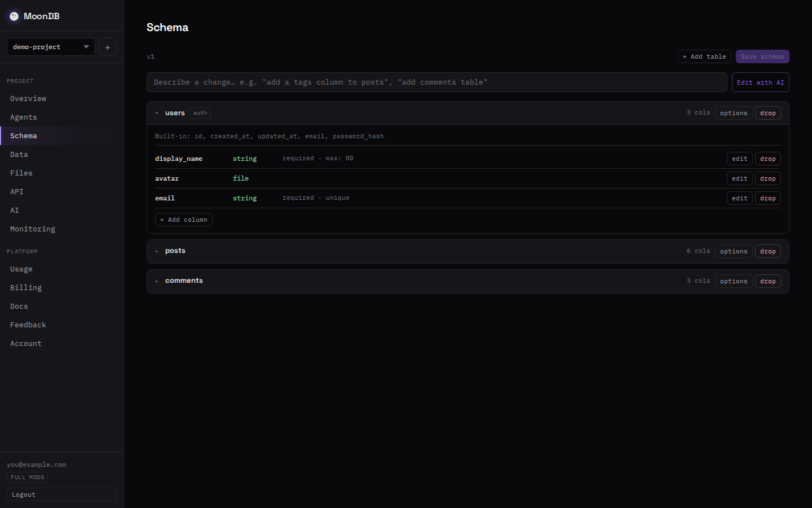This screenshot has width=812, height=508.
Task: Open the API page
Action: (62, 192)
